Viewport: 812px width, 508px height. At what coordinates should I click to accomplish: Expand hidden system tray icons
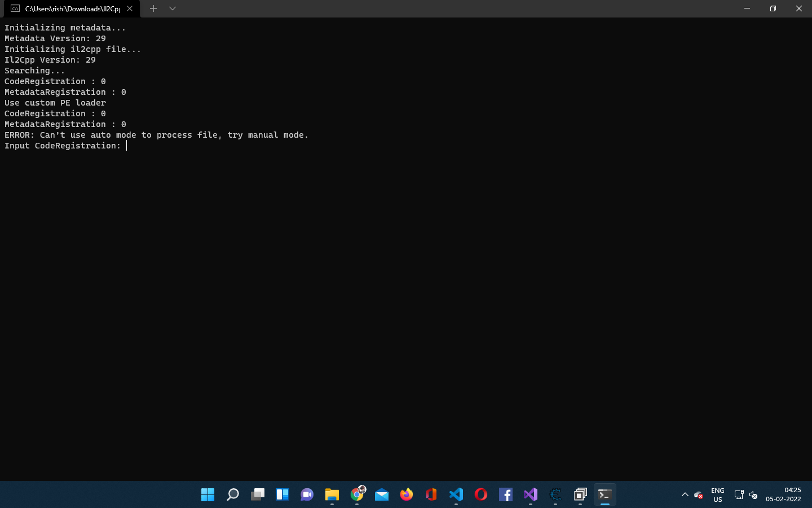pos(685,495)
